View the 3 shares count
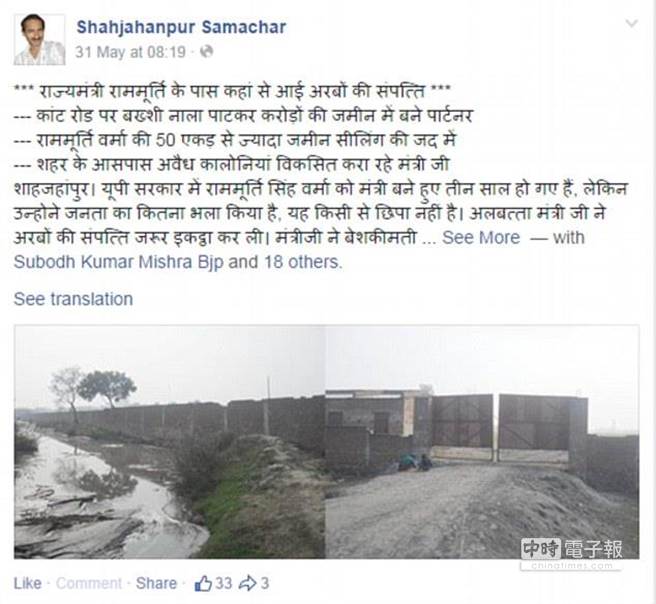656x604 pixels. [x=265, y=583]
